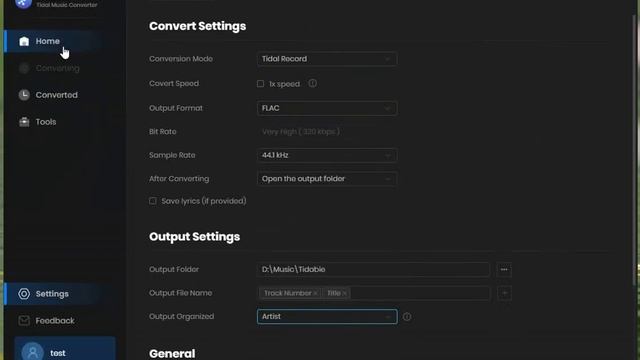Open the Feedback page
Viewport: 640px width, 360px height.
(53, 321)
